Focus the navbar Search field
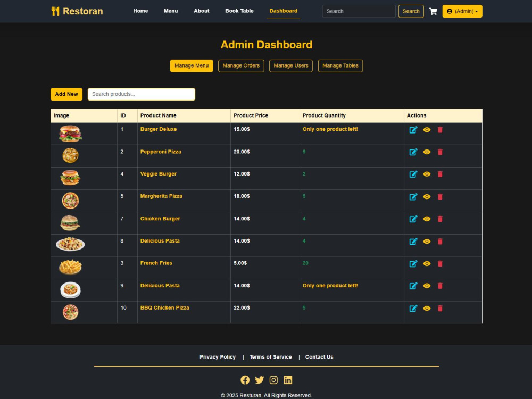Image resolution: width=532 pixels, height=399 pixels. (359, 11)
